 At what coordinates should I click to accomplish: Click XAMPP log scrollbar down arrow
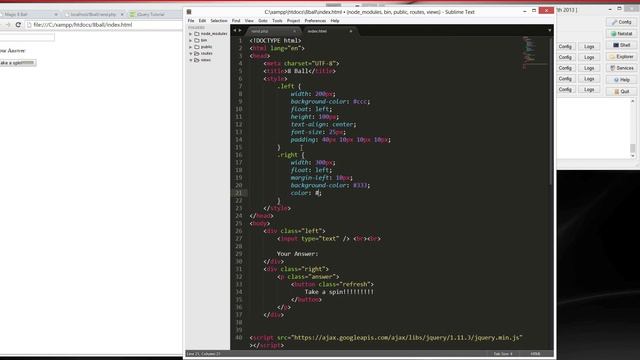[633, 156]
